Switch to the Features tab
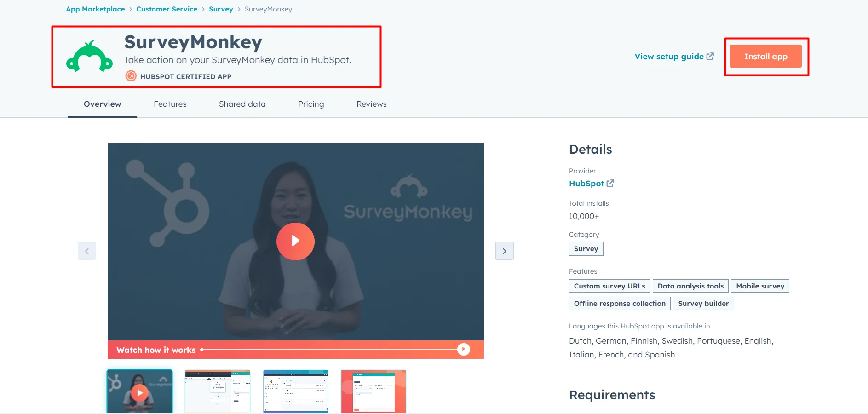Viewport: 868px width, 414px height. tap(170, 104)
